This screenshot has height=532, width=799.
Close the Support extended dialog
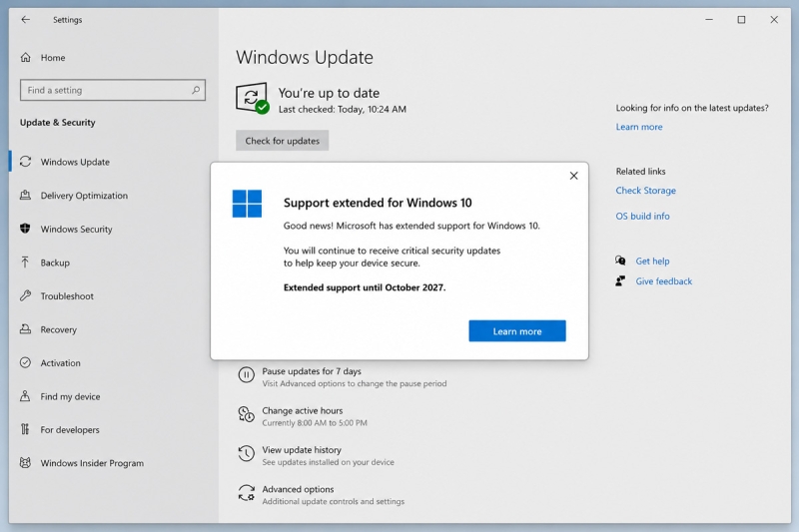coord(573,176)
